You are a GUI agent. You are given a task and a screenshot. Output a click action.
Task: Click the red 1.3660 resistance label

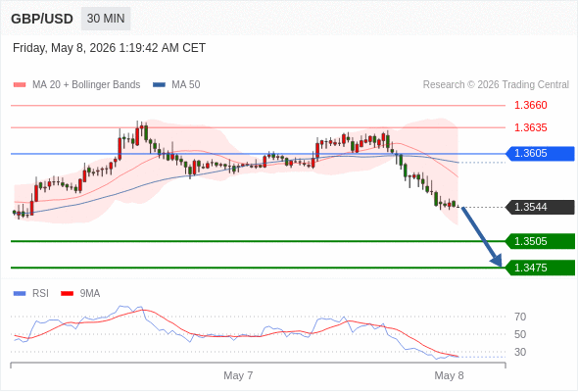(x=530, y=106)
